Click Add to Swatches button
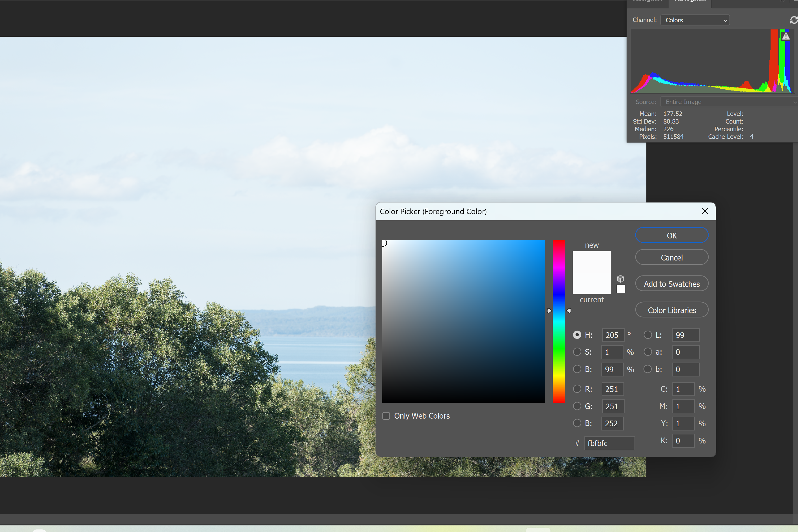 click(672, 284)
